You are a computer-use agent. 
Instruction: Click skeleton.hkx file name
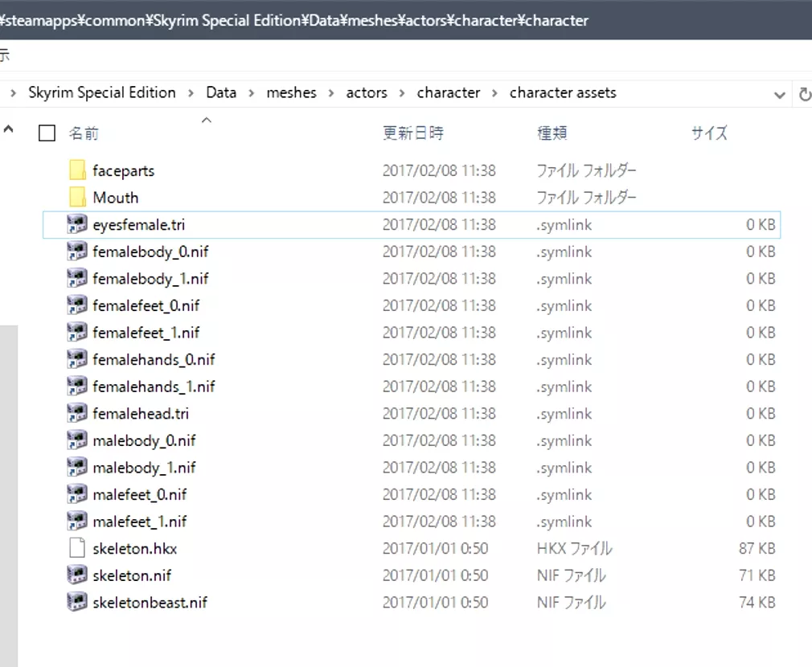tap(134, 548)
